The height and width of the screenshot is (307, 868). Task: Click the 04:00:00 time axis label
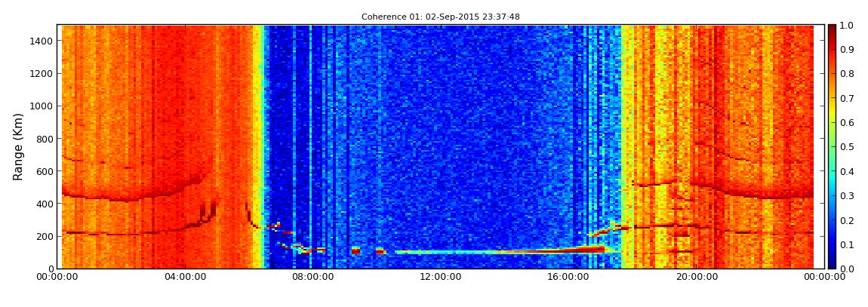pyautogui.click(x=186, y=277)
